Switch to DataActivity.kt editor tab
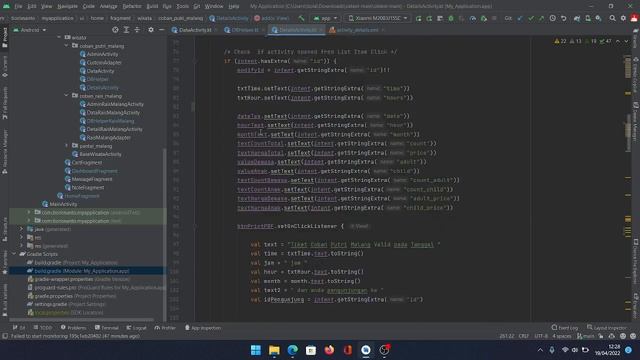This screenshot has height=360, width=640. point(194,30)
